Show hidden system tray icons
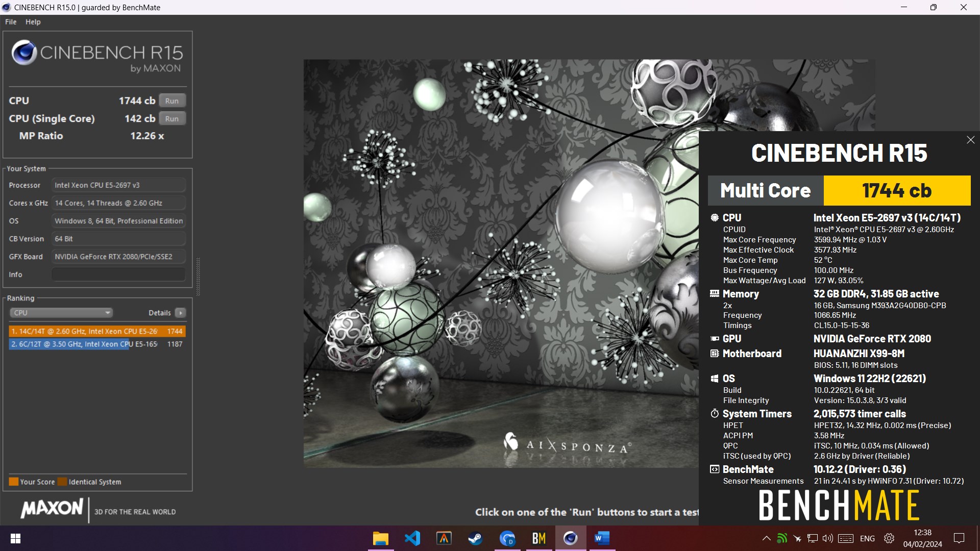This screenshot has width=980, height=551. [766, 538]
